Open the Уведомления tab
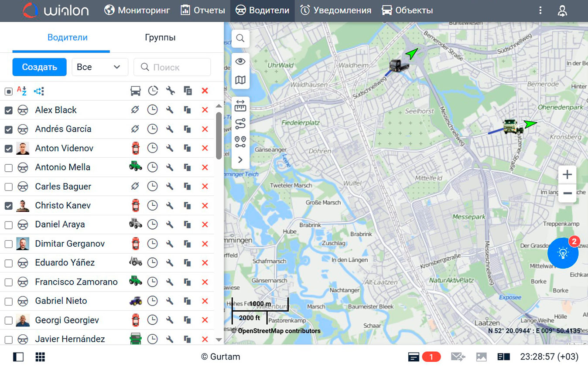 coord(335,10)
